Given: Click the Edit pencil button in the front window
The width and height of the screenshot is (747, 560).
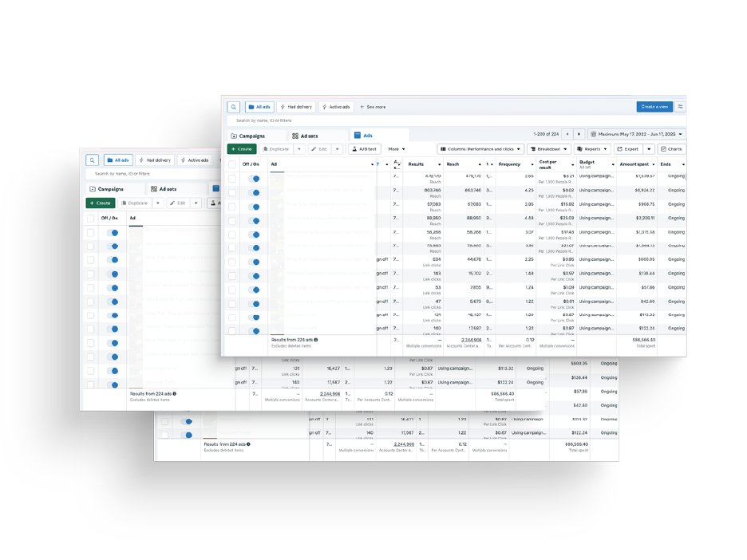Looking at the screenshot, I should pyautogui.click(x=319, y=149).
